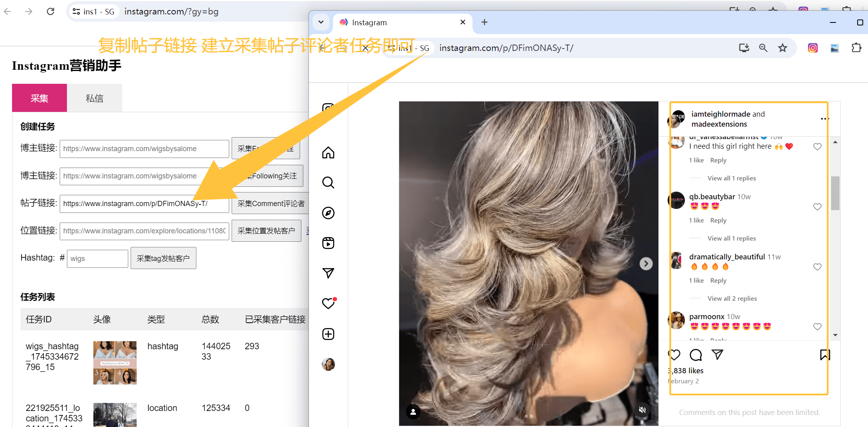Expand View all 2 replies under dramatically_beautiful
This screenshot has height=427, width=868.
click(x=732, y=298)
